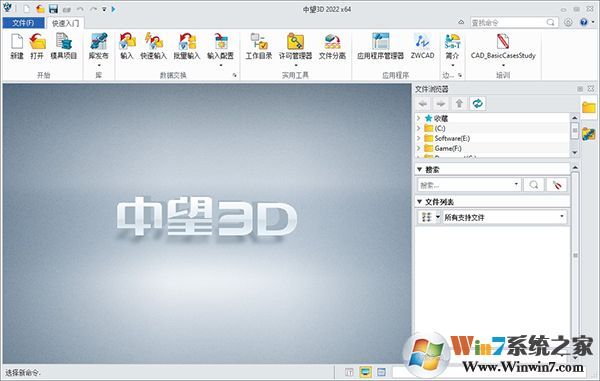Open dropdown arrow next to help icon
This screenshot has width=600, height=381.
(x=593, y=23)
